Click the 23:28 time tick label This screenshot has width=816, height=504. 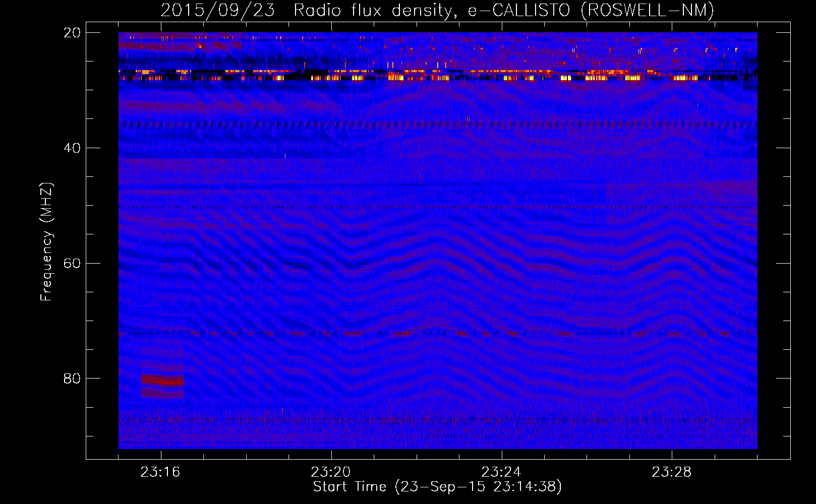pyautogui.click(x=672, y=472)
